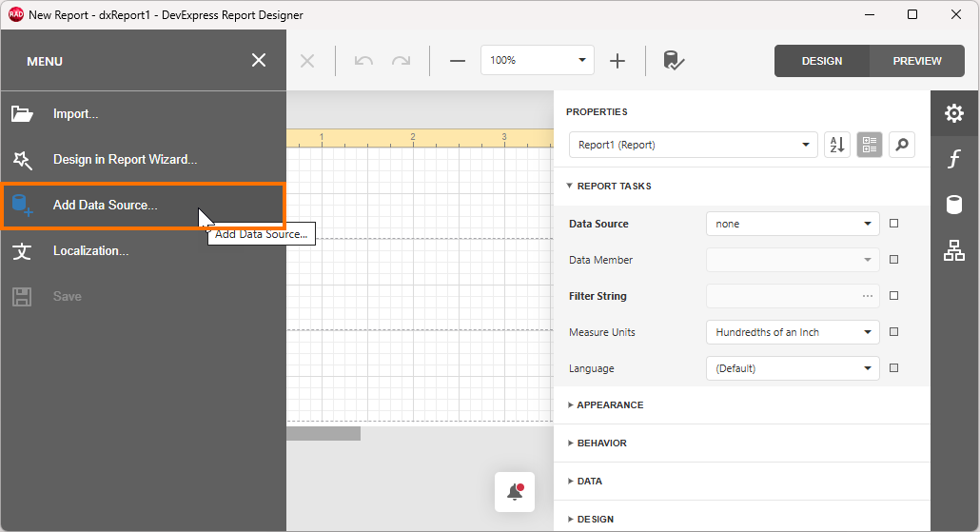Viewport: 980px width, 532px height.
Task: Click the Add Data Source database icon
Action: tap(22, 205)
